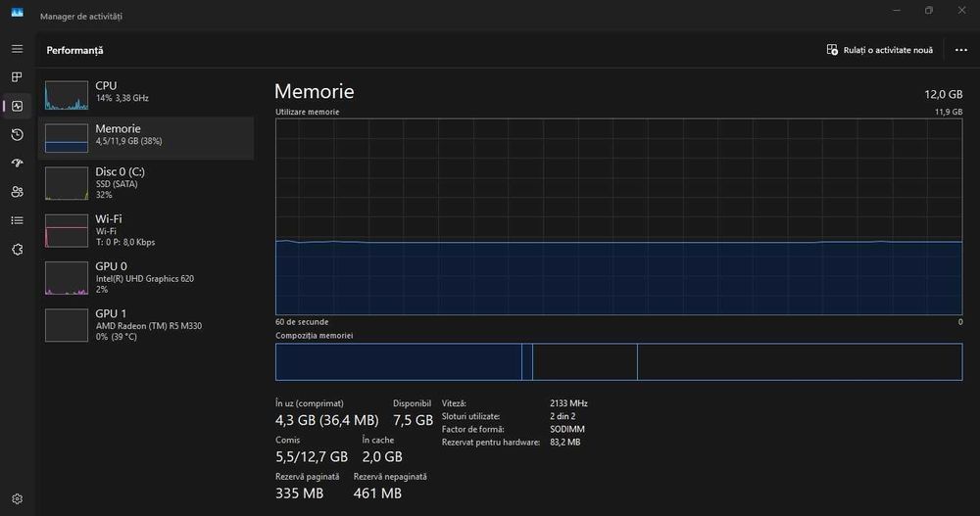
Task: Click the Memorie mini graph thumbnail
Action: [67, 138]
